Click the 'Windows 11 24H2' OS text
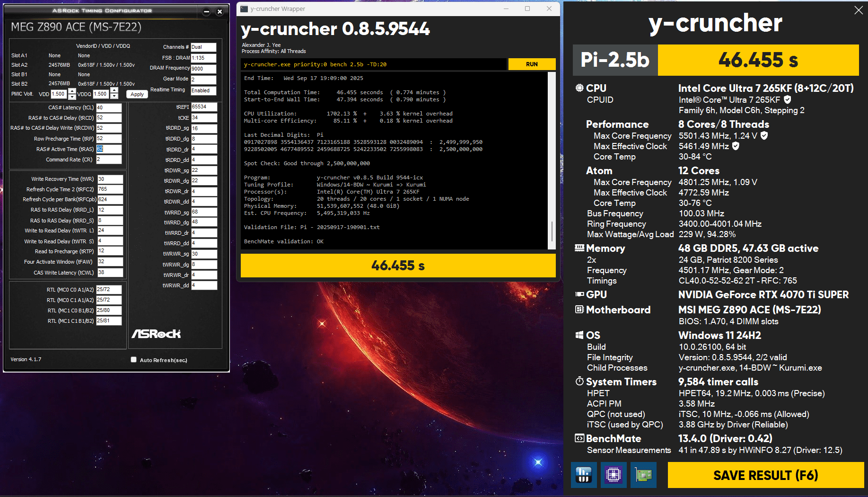Viewport: 868px width, 497px height. [719, 336]
